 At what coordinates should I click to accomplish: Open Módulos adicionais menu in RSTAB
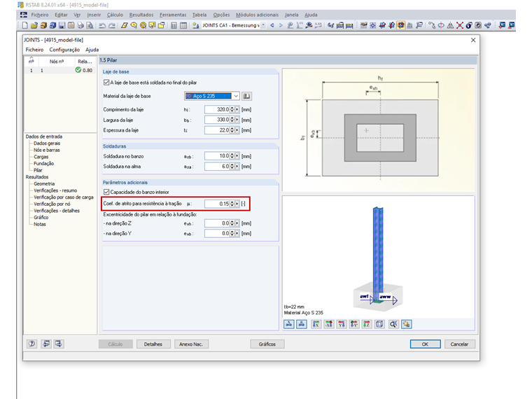[257, 15]
